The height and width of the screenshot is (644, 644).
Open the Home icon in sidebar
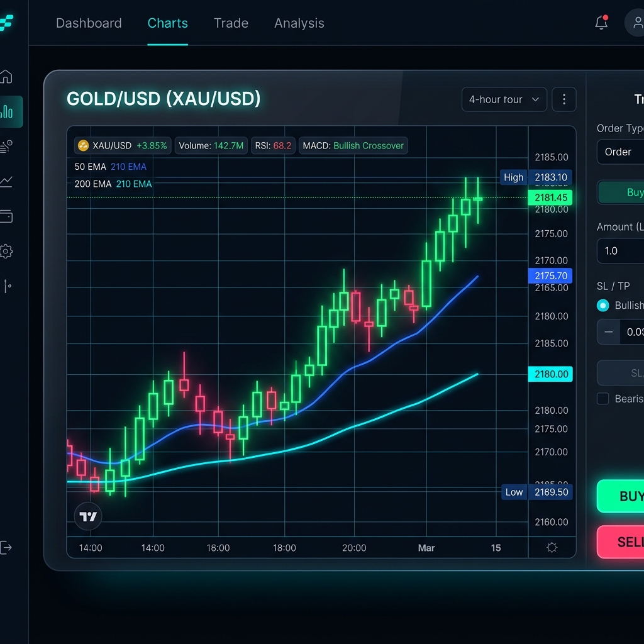click(6, 76)
